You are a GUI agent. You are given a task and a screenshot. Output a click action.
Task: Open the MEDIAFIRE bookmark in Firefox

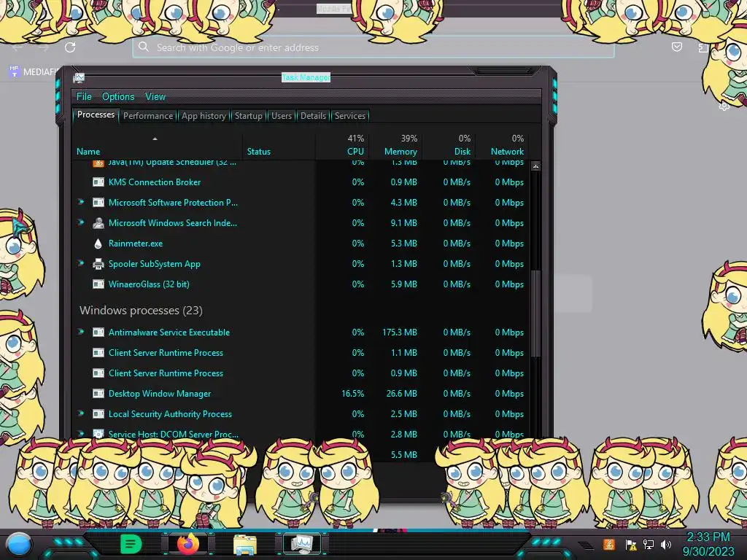point(32,72)
